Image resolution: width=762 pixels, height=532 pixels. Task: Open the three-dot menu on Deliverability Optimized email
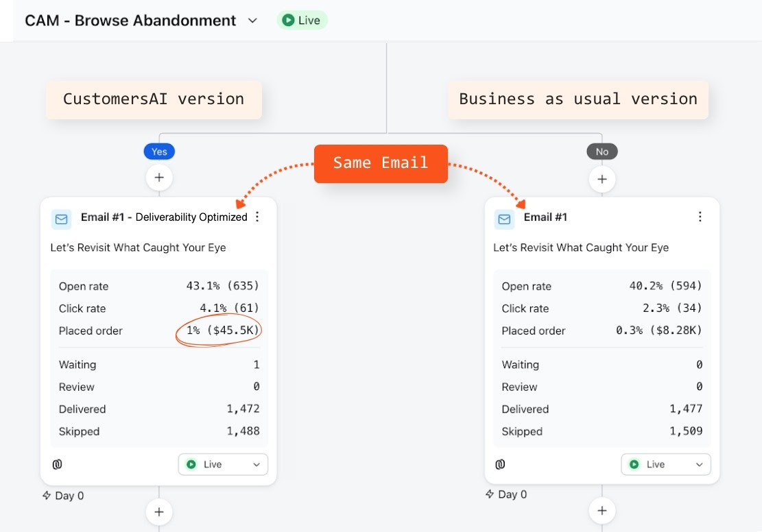(x=257, y=217)
